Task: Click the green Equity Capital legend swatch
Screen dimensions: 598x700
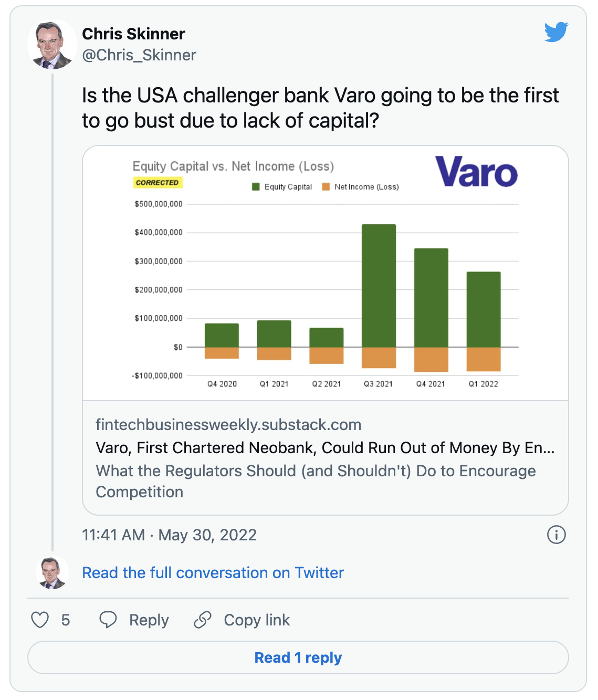Action: (256, 187)
